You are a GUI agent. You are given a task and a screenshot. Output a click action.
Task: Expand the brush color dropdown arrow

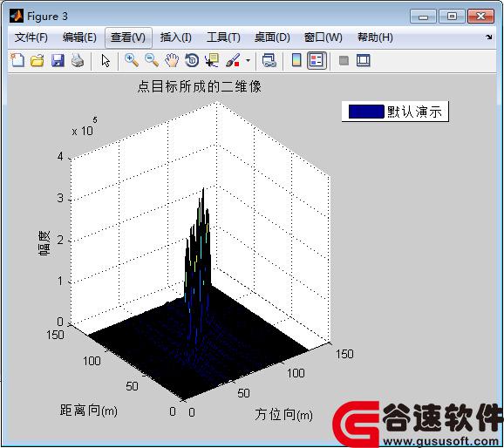point(248,60)
